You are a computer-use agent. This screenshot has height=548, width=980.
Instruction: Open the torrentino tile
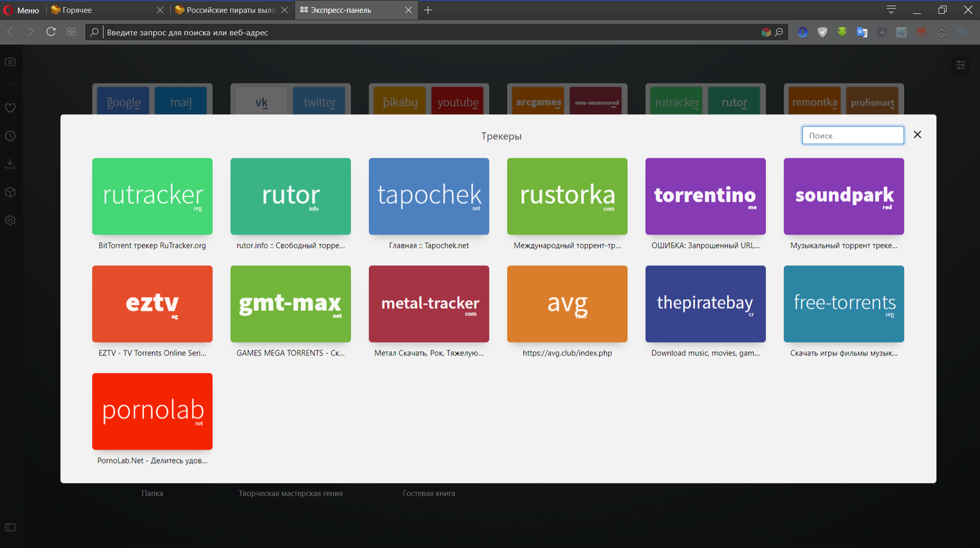click(706, 196)
